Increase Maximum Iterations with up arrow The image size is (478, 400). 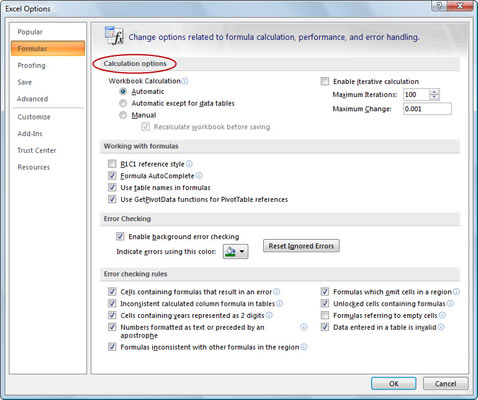pos(434,92)
